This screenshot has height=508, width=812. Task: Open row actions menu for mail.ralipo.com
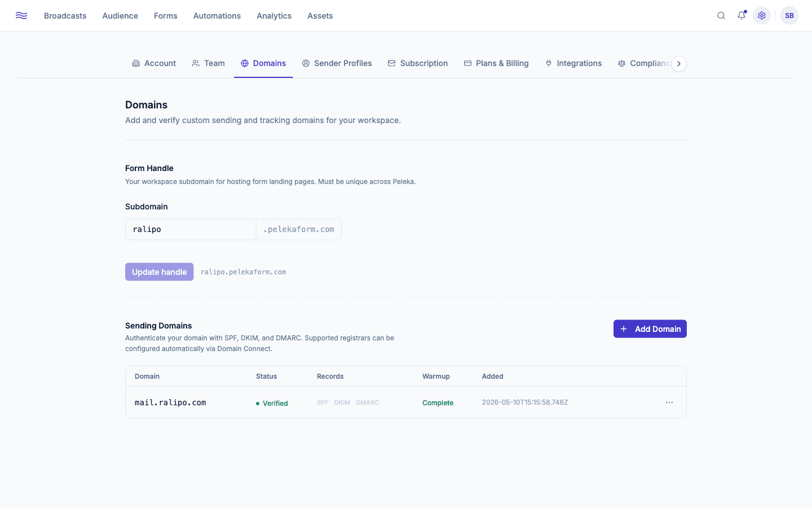669,402
